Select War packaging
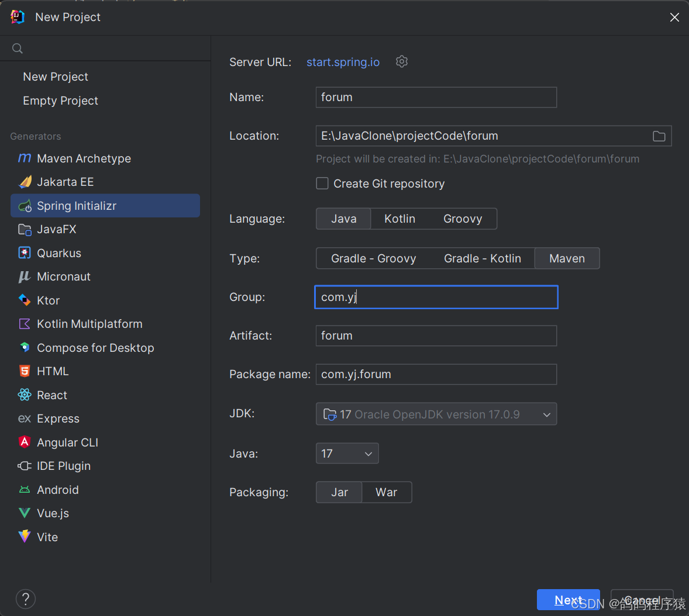This screenshot has width=689, height=616. [x=386, y=492]
